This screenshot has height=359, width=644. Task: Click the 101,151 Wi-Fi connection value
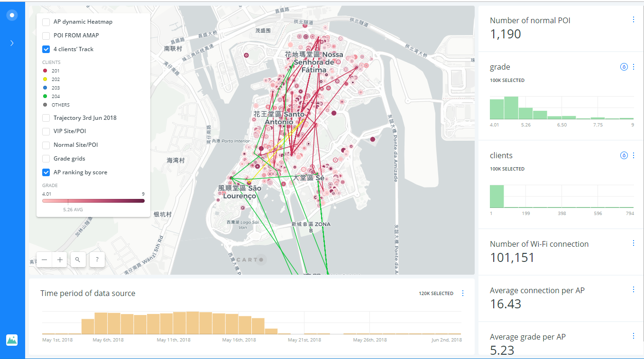(512, 258)
